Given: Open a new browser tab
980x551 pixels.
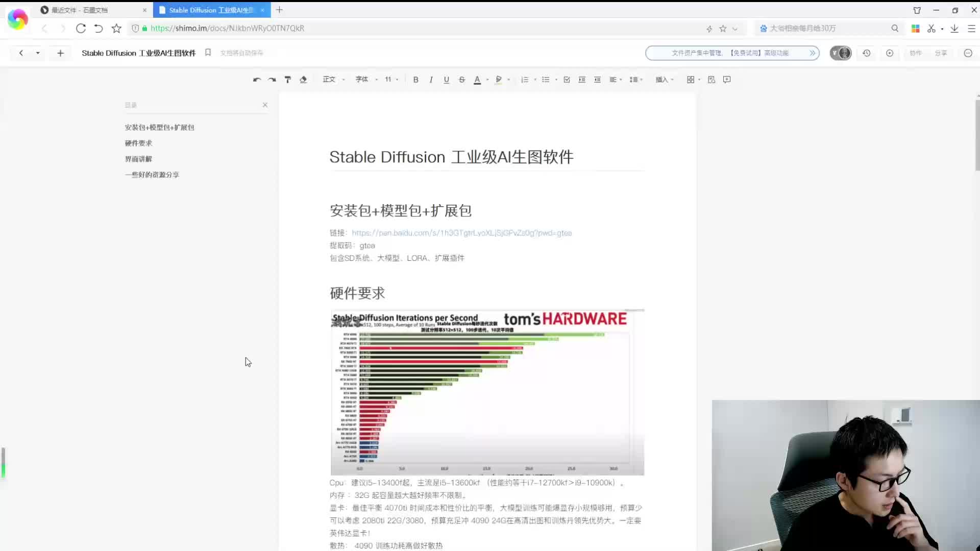Looking at the screenshot, I should [279, 10].
